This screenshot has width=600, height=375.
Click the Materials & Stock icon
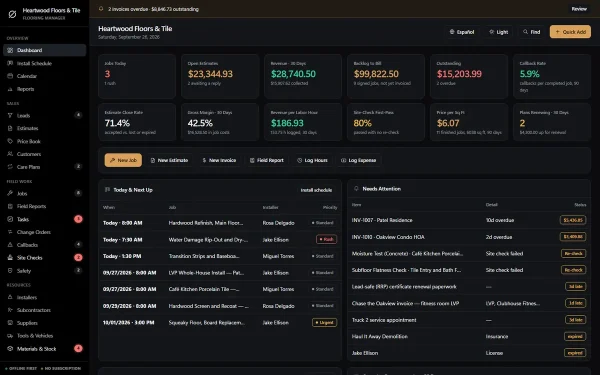[10, 349]
